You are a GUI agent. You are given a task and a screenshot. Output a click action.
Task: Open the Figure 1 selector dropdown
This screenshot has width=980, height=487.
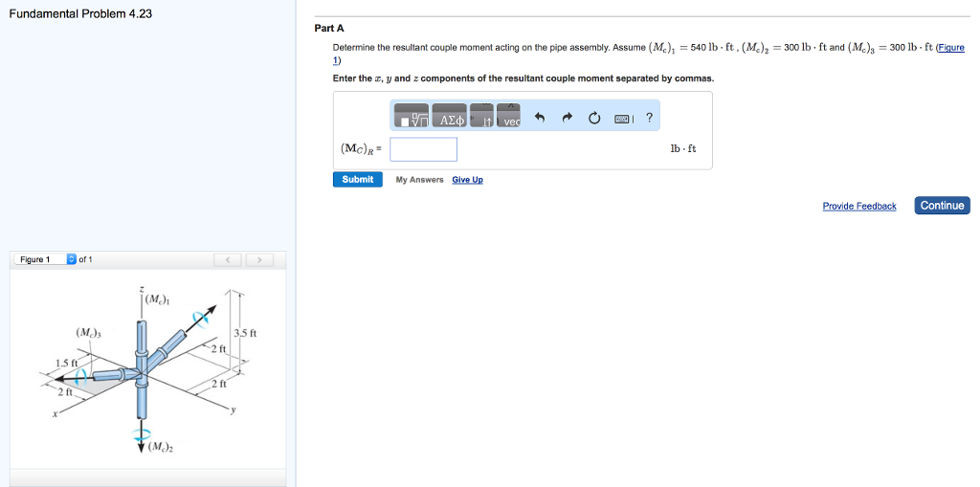pos(45,259)
